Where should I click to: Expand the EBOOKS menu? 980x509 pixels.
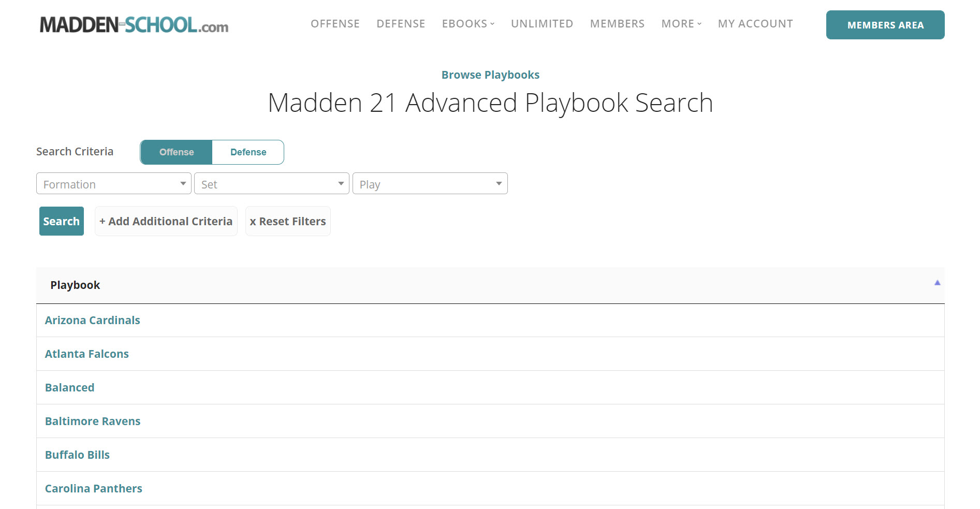point(468,24)
